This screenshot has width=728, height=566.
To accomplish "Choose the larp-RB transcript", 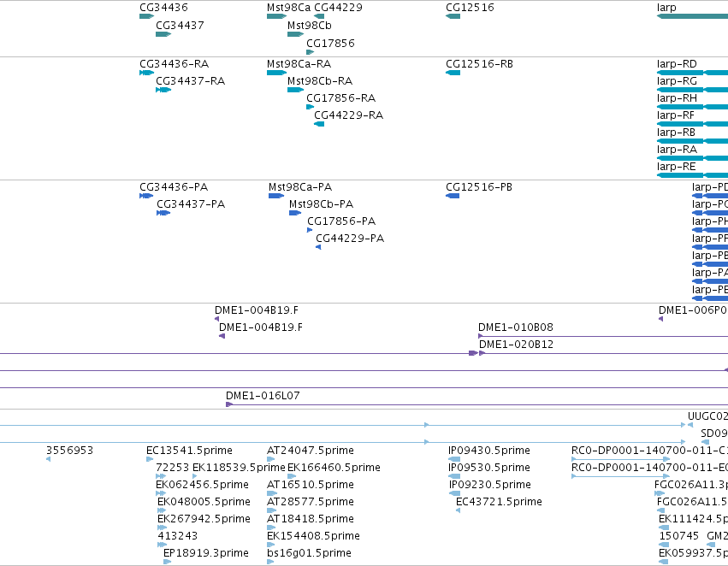I will [x=692, y=141].
